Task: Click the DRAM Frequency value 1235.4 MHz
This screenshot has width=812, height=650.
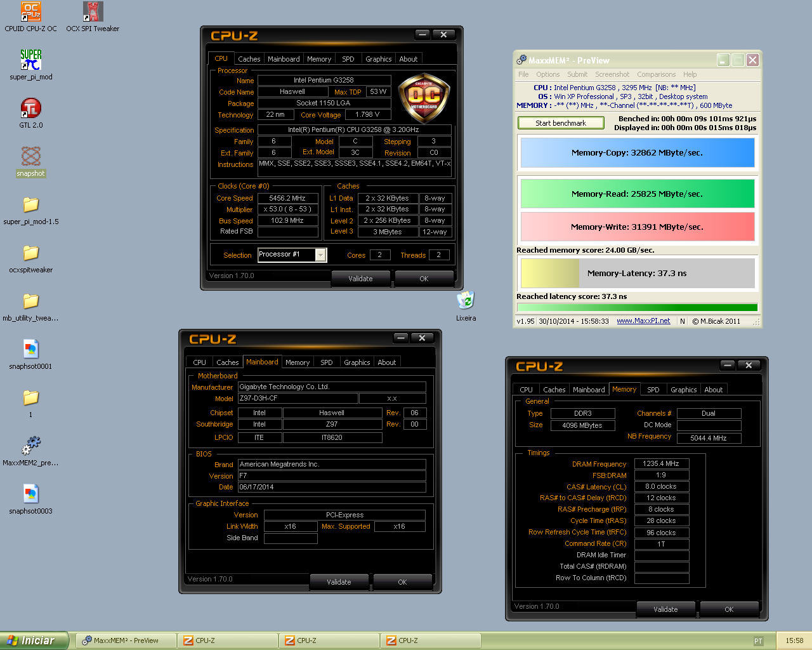Action: pyautogui.click(x=661, y=463)
